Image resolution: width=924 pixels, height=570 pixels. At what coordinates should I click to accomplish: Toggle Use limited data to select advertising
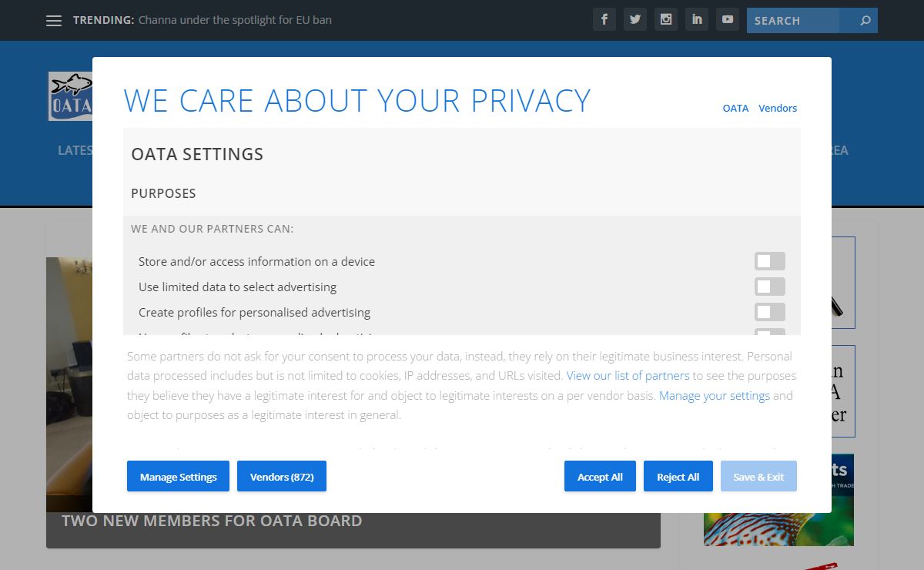(770, 287)
